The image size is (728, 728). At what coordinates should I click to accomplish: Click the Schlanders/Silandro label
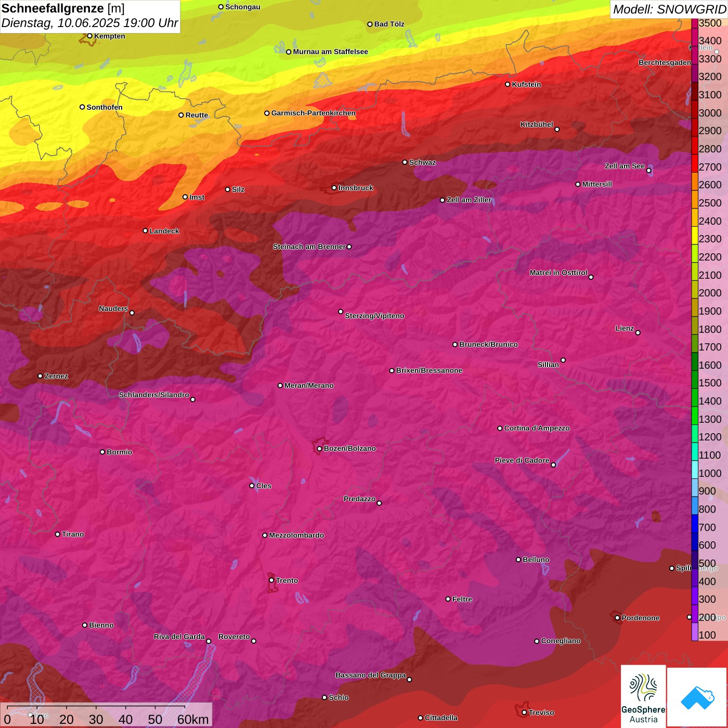tap(154, 395)
